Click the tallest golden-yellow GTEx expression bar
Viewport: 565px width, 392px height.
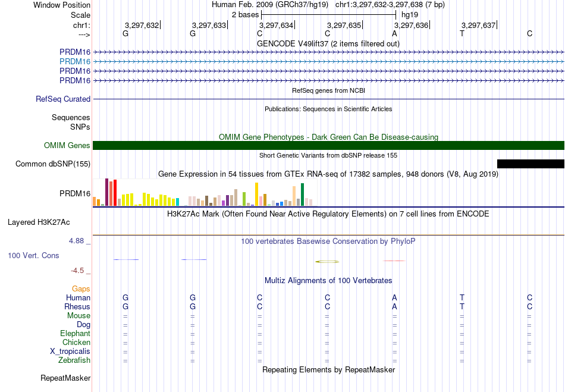click(256, 194)
